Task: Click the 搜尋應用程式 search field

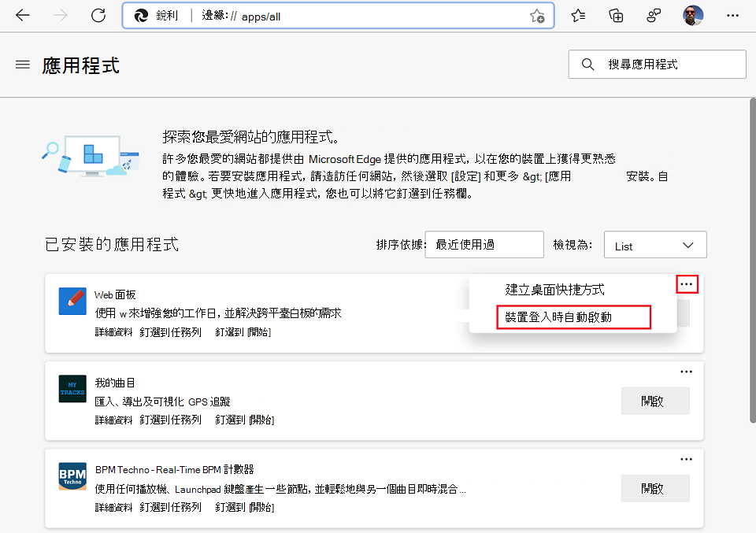Action: click(657, 64)
